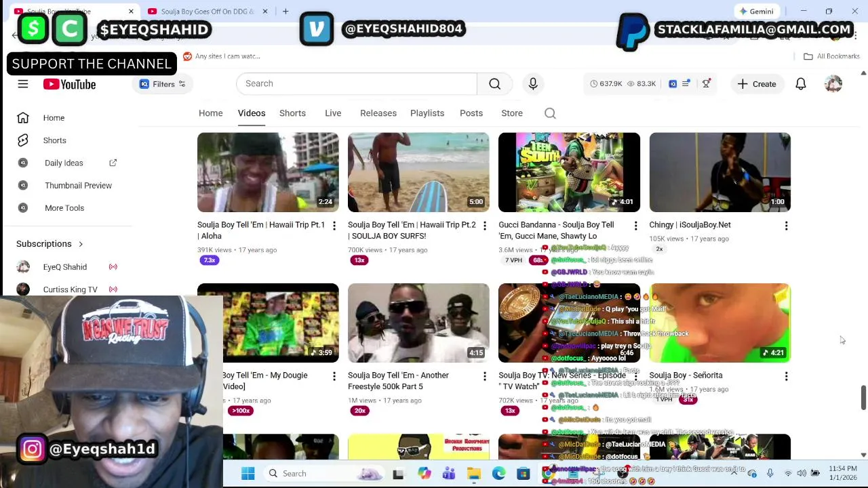Viewport: 868px width, 488px height.
Task: Open Copilot from the taskbar
Action: tap(424, 474)
